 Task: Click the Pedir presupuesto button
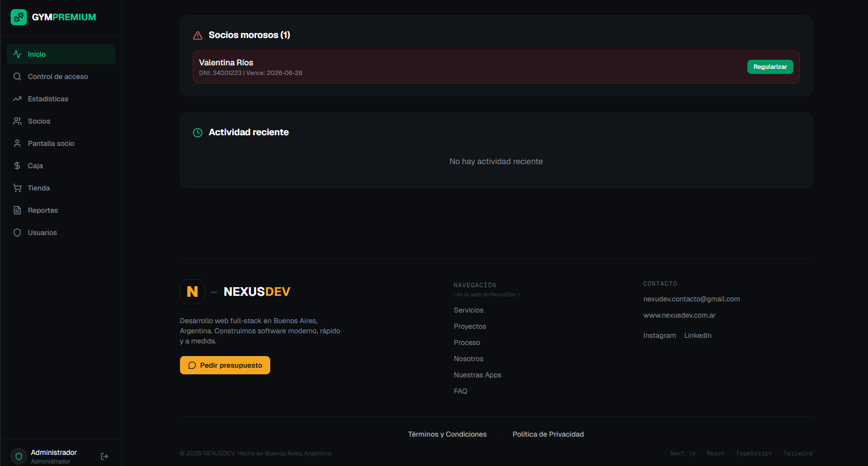(x=225, y=365)
